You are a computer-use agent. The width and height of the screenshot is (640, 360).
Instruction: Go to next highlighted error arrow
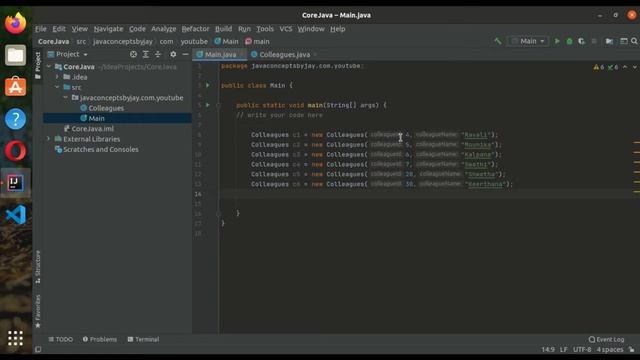(x=635, y=67)
